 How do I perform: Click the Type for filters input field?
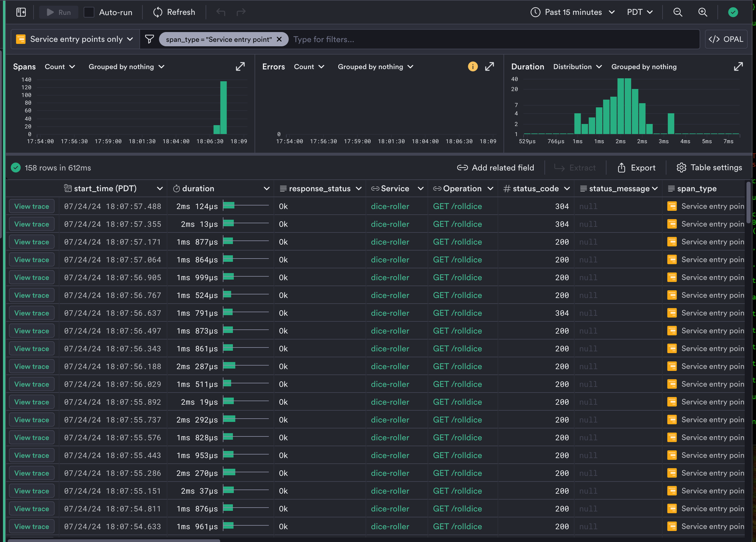[495, 39]
